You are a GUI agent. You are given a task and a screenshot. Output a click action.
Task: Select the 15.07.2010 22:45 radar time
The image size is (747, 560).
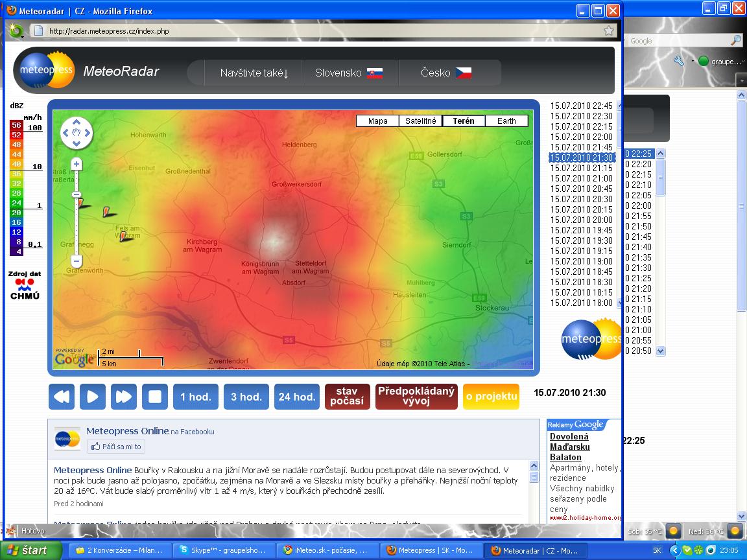click(x=581, y=106)
